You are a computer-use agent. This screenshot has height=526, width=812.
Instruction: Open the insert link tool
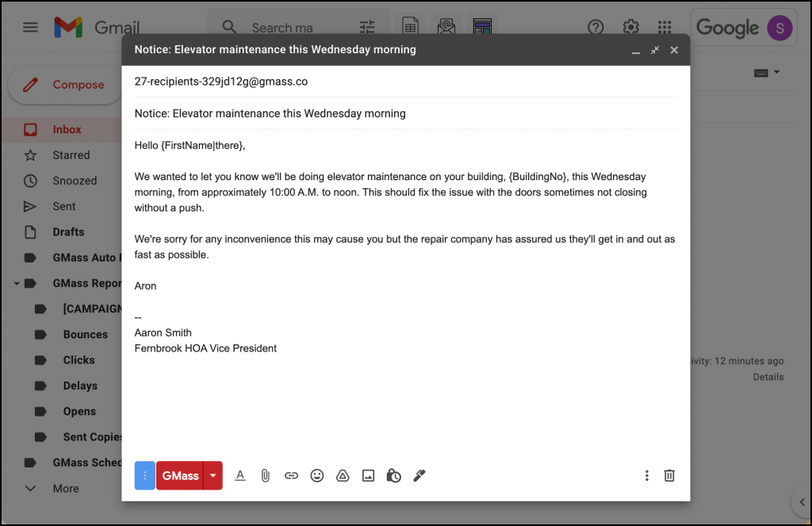(291, 475)
